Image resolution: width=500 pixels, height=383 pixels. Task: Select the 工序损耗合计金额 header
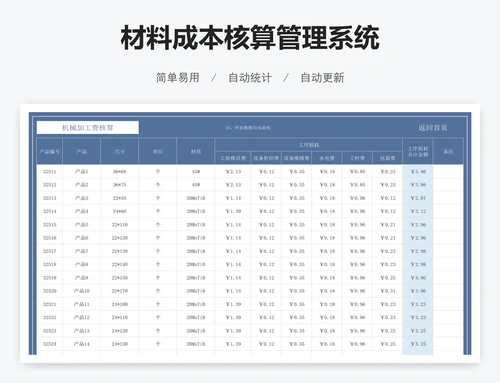click(418, 151)
